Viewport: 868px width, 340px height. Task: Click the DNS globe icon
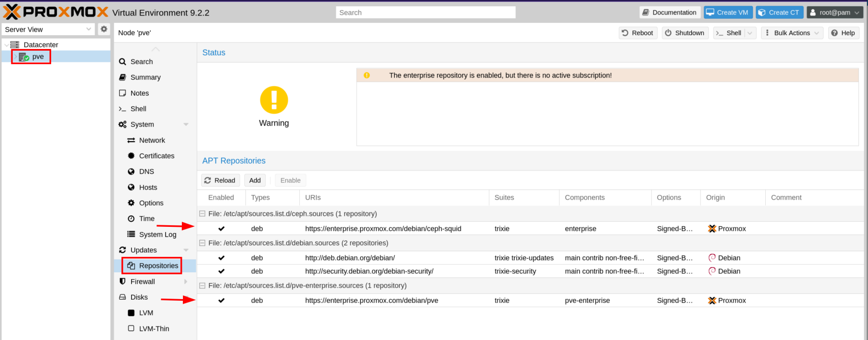pos(131,172)
